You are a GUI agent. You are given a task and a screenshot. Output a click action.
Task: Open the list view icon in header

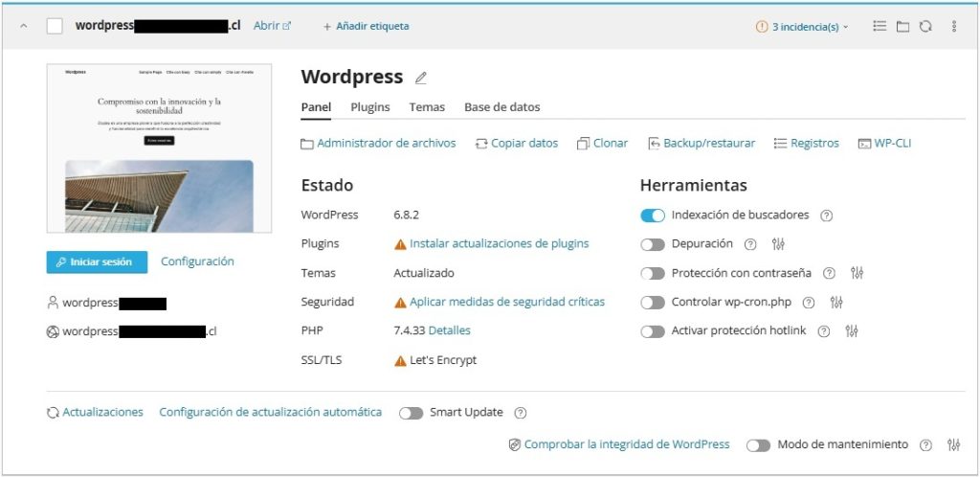(x=880, y=26)
